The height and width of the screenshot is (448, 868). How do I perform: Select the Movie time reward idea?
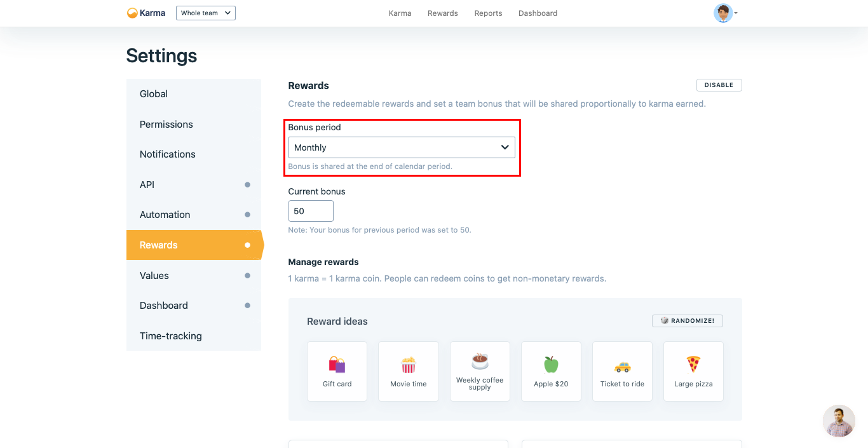[409, 371]
